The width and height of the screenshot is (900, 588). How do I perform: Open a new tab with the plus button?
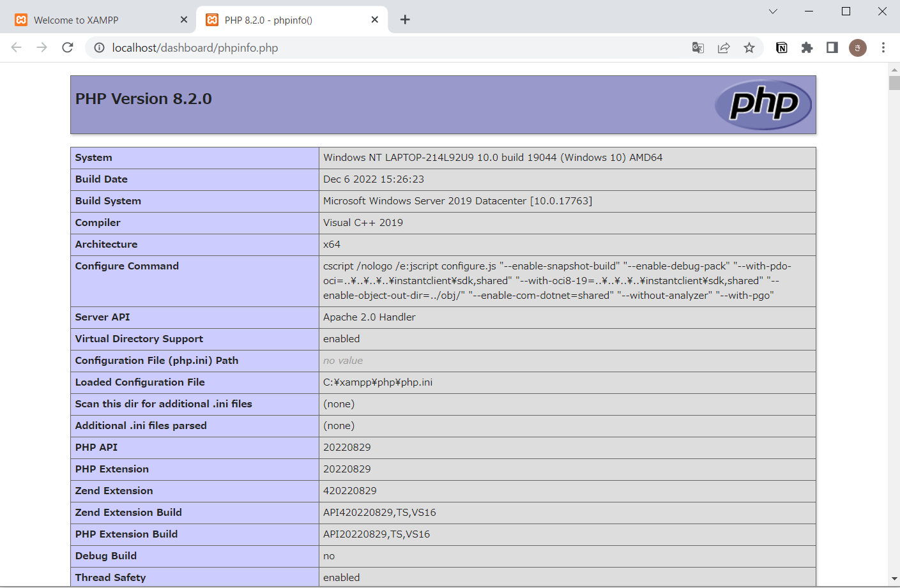[404, 20]
